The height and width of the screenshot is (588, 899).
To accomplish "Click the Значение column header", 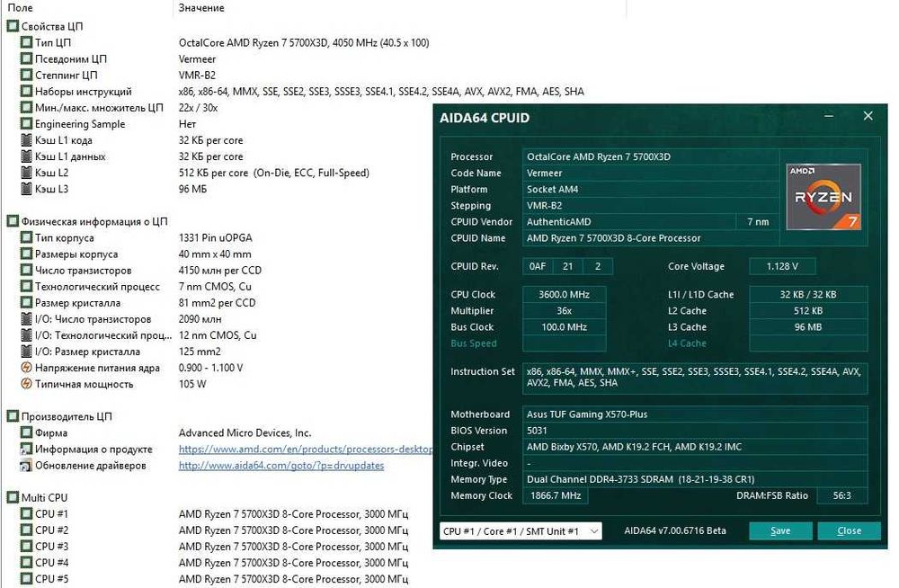I will point(201,8).
